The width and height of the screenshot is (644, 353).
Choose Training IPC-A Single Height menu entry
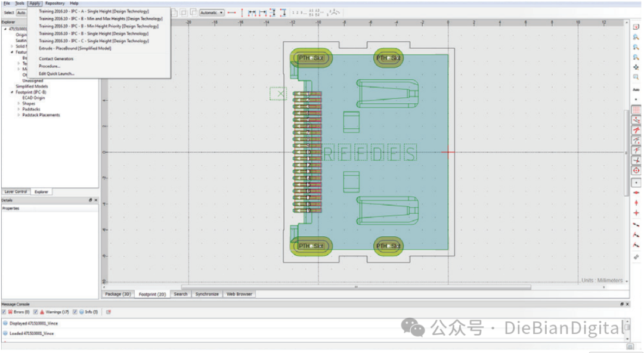94,11
